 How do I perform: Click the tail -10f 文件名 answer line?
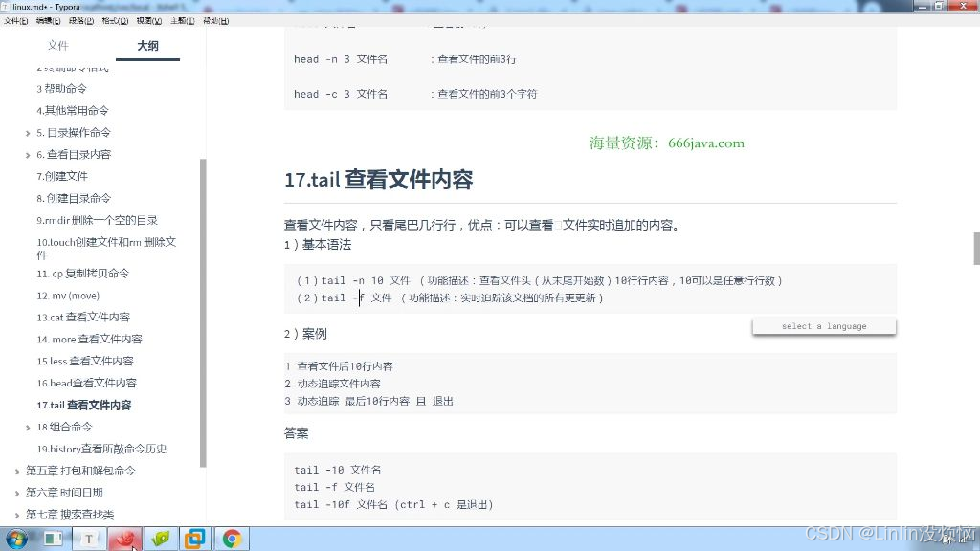[x=393, y=505]
